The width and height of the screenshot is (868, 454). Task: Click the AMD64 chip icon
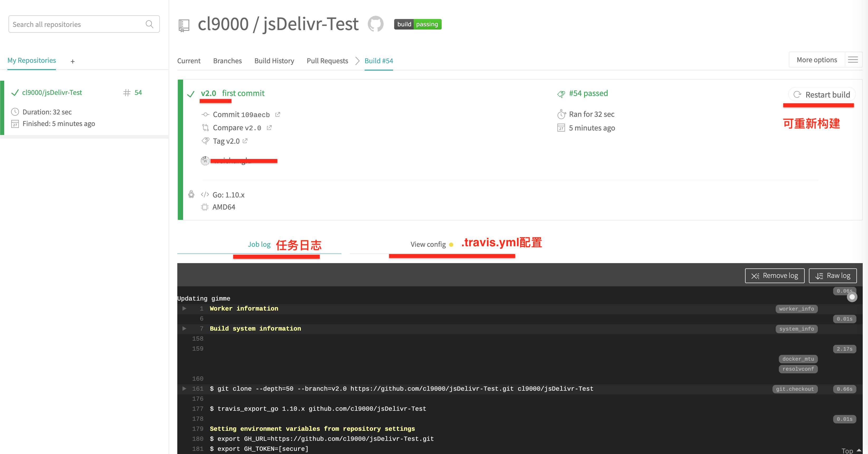coord(204,207)
